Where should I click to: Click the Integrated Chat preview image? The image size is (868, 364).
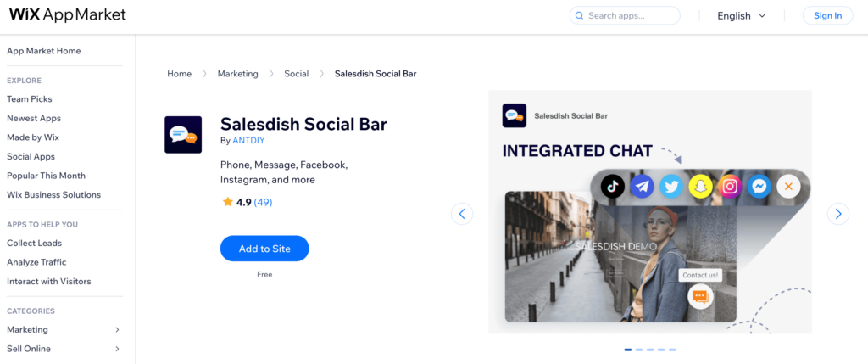[650, 212]
